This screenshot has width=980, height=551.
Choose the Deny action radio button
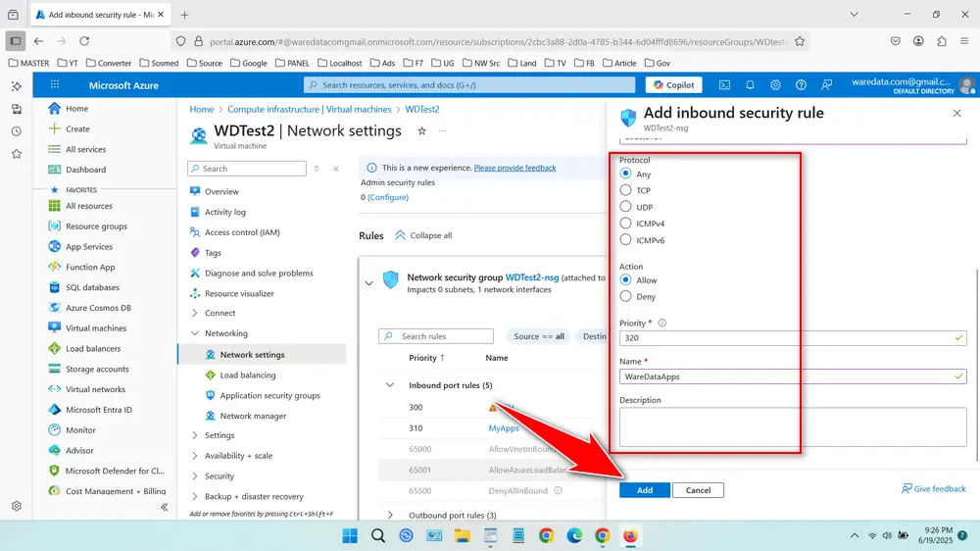[x=625, y=296]
